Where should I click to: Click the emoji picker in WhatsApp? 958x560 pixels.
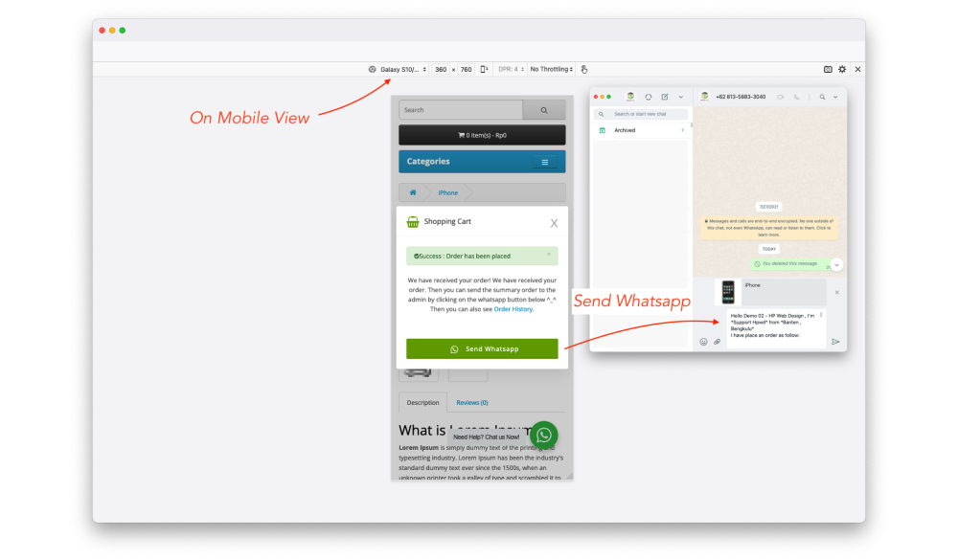703,342
